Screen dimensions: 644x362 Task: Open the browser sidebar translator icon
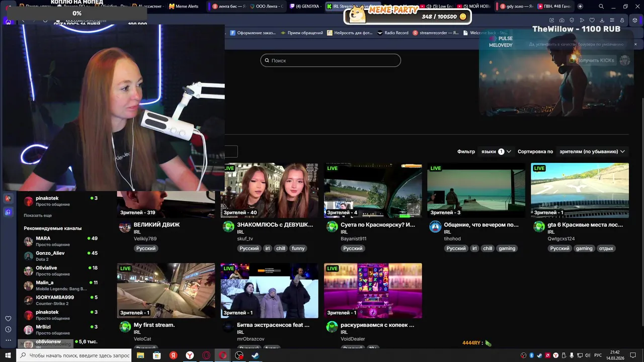point(8,199)
